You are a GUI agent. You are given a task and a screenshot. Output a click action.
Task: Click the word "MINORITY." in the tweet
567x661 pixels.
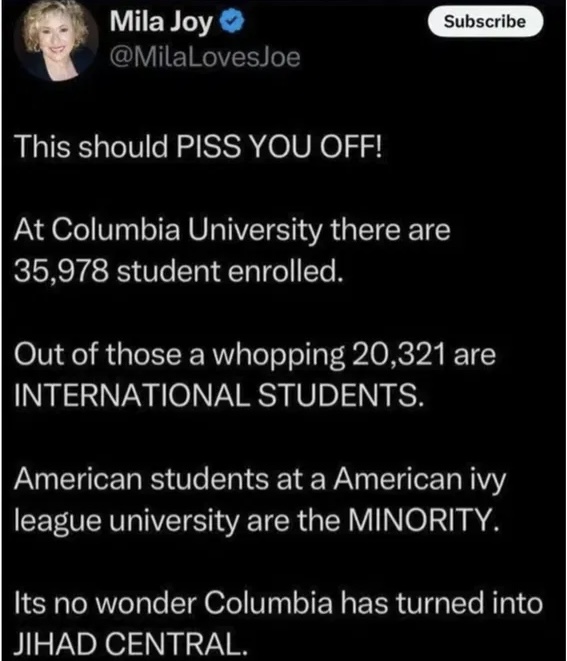423,520
